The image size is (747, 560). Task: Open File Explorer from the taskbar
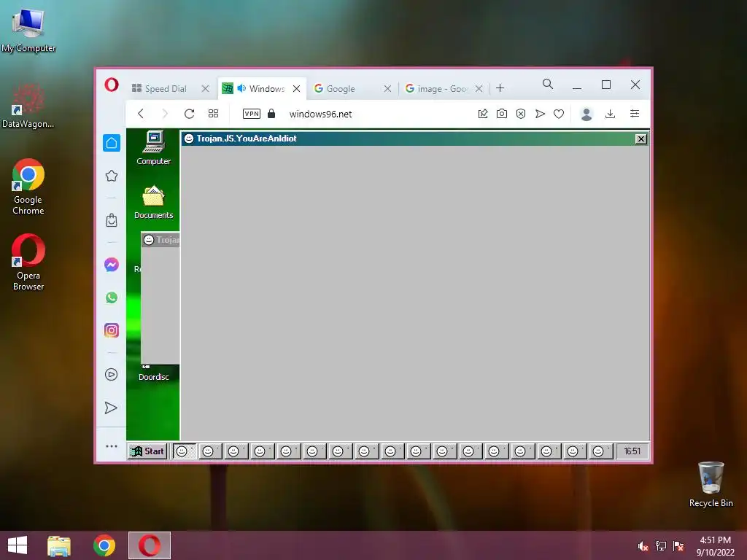pyautogui.click(x=59, y=545)
